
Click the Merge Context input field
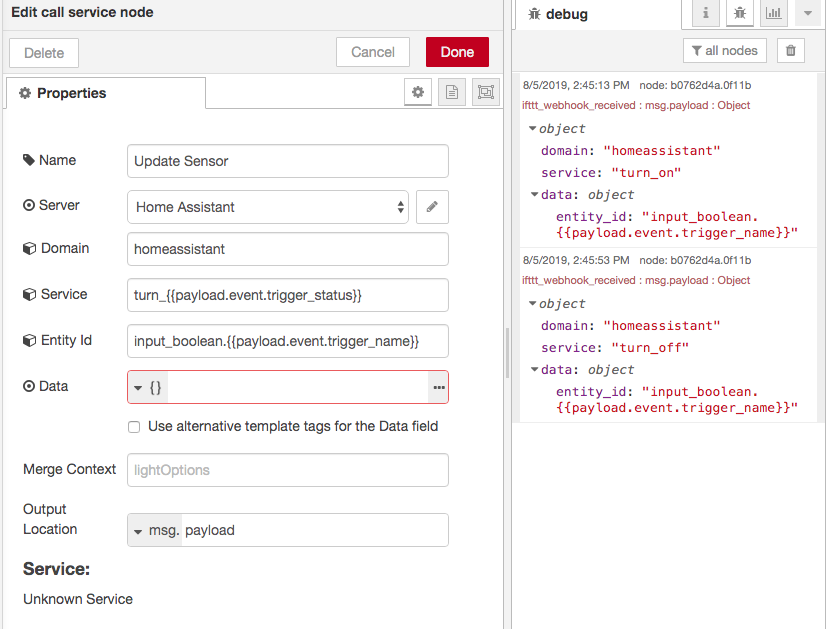click(x=286, y=470)
